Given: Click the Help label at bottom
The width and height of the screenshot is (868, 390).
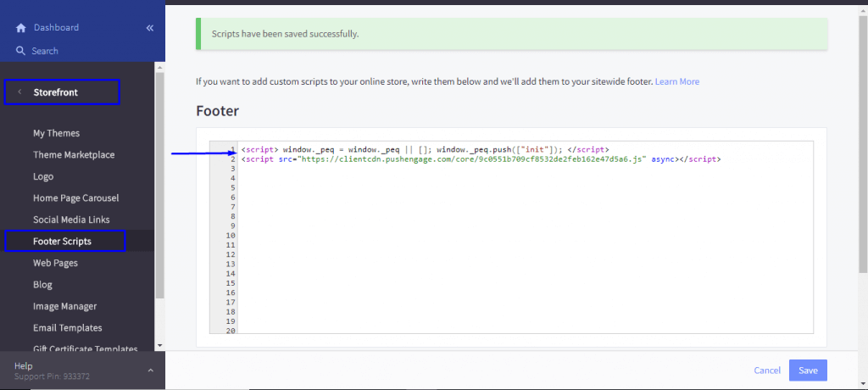Looking at the screenshot, I should 23,366.
